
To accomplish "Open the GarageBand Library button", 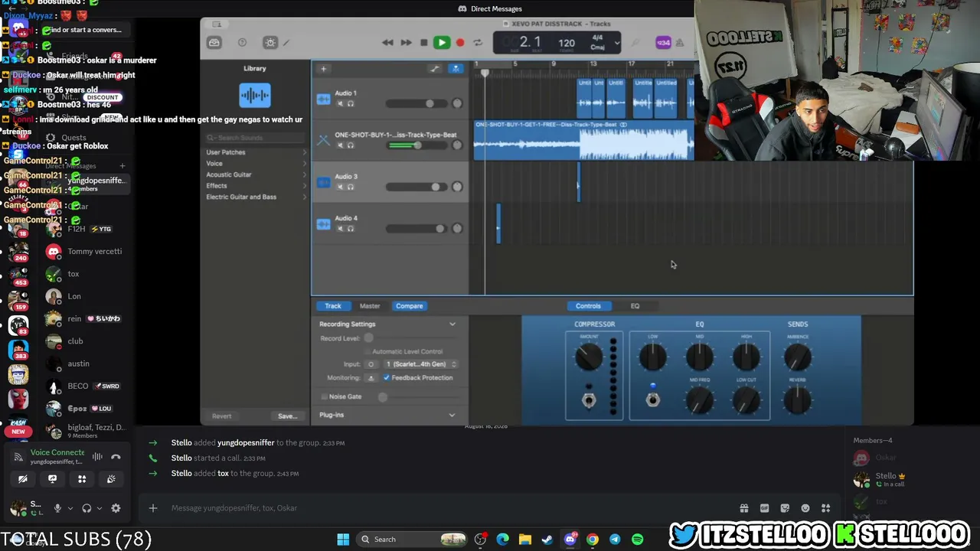I will [x=214, y=43].
